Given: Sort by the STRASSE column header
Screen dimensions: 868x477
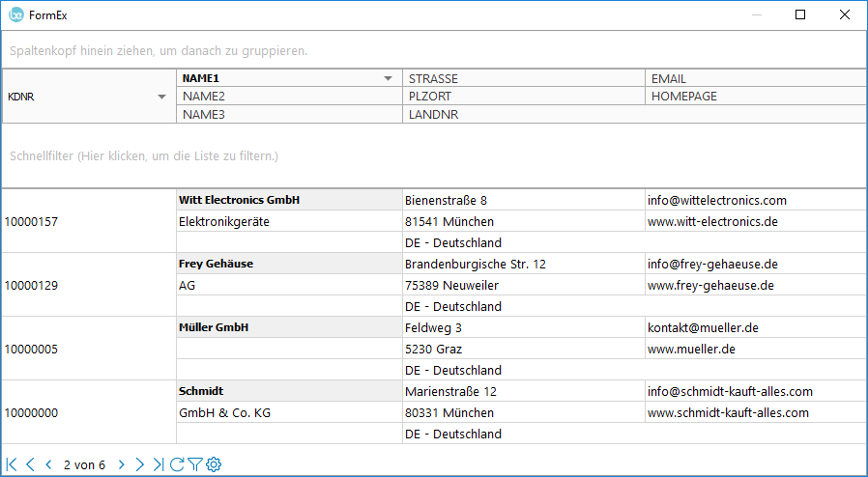Looking at the screenshot, I should [522, 78].
